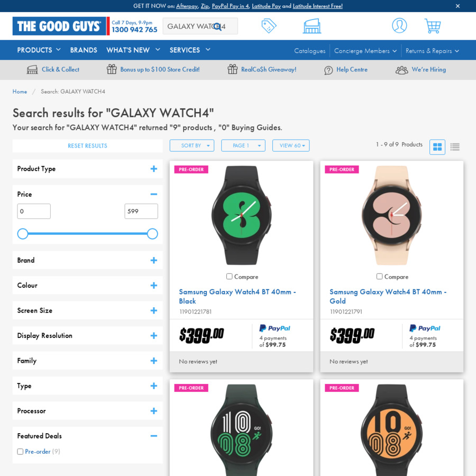Screen dimensions: 476x476
Task: Click the minimum price input field
Action: pyautogui.click(x=34, y=211)
